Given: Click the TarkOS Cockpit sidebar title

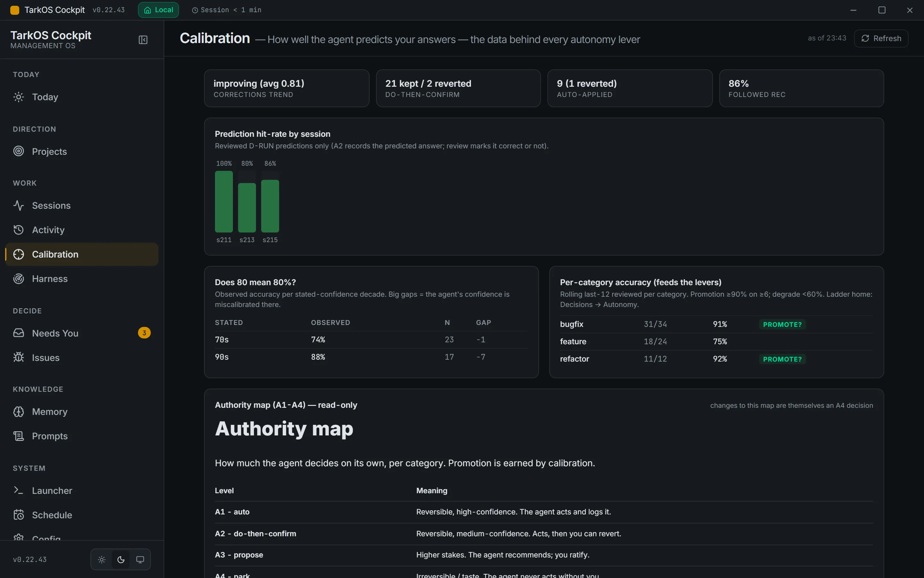Looking at the screenshot, I should (50, 36).
